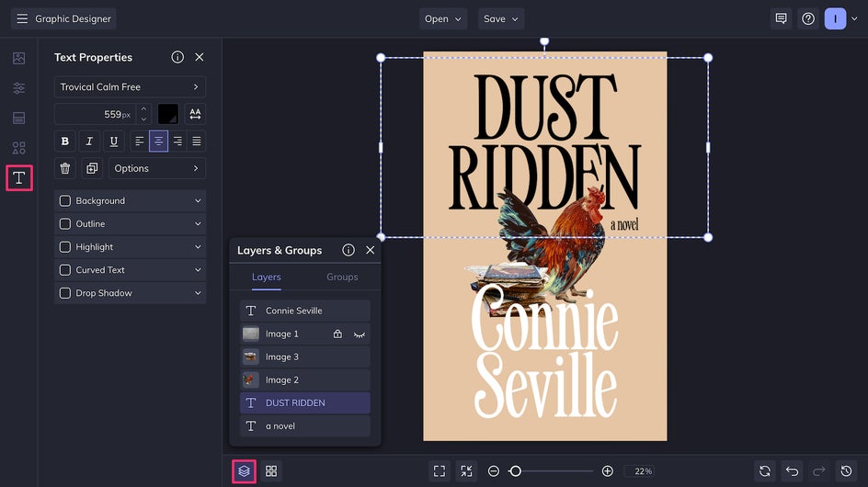Click the undo arrow icon
This screenshot has height=487, width=868.
793,471
